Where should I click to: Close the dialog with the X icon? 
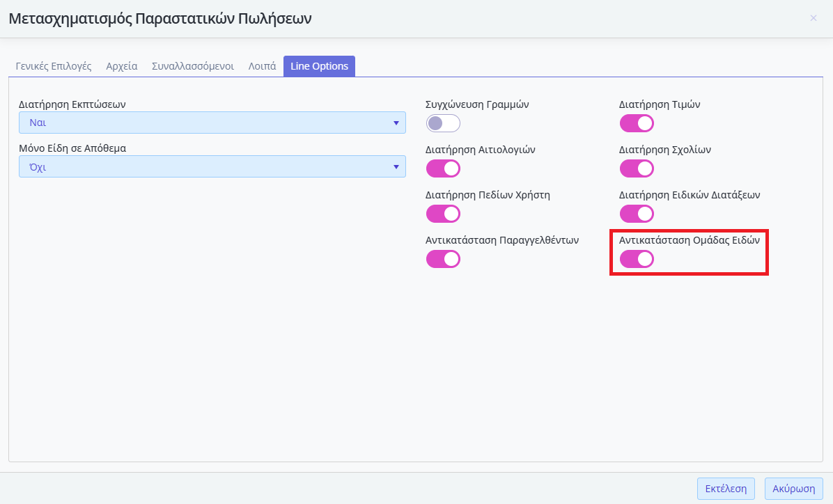(813, 18)
